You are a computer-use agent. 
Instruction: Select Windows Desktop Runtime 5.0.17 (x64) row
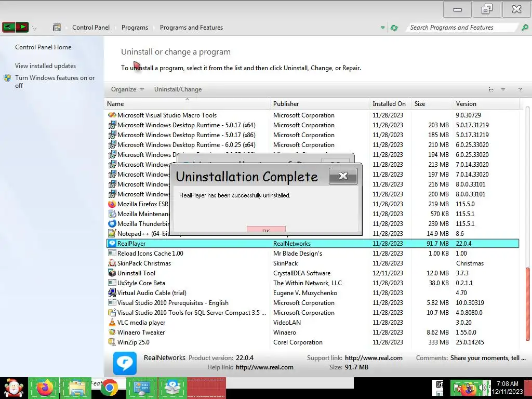pyautogui.click(x=313, y=125)
